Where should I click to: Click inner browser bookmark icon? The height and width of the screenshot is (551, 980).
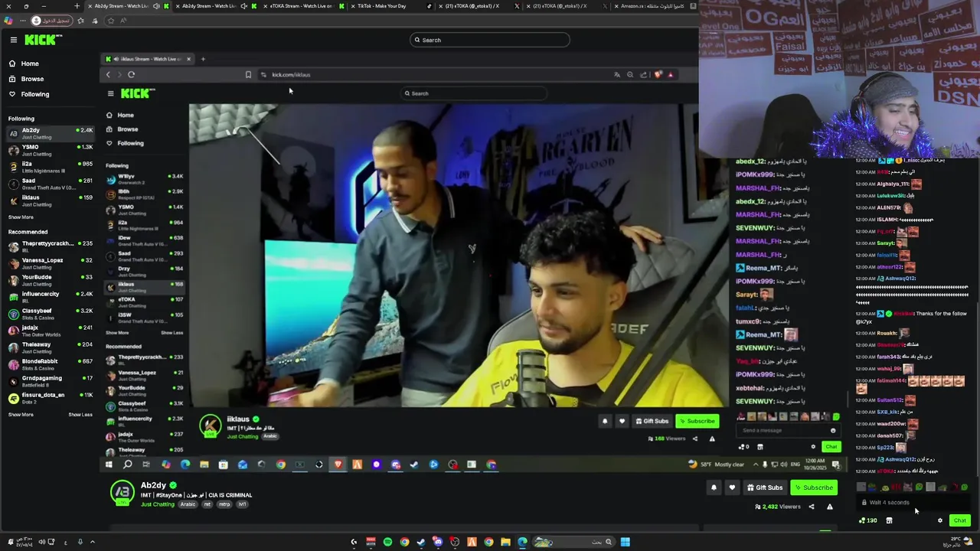click(248, 75)
